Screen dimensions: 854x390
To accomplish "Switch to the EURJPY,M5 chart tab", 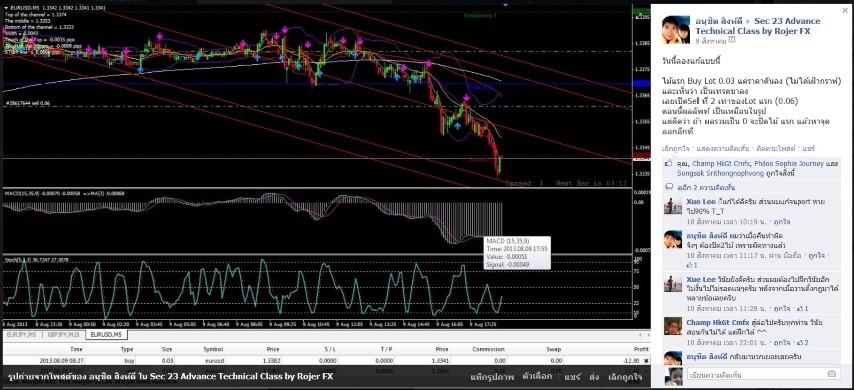I will 21,334.
